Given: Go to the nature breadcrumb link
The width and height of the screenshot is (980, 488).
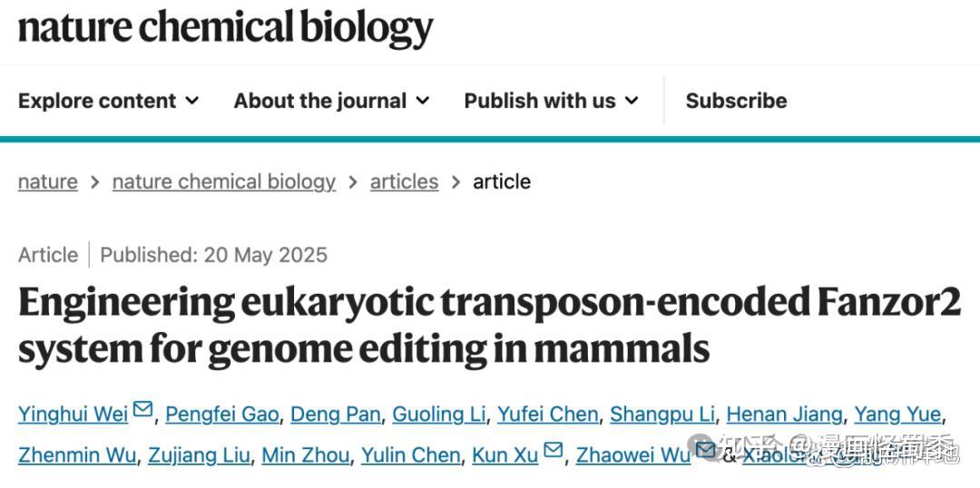Looking at the screenshot, I should pyautogui.click(x=48, y=181).
